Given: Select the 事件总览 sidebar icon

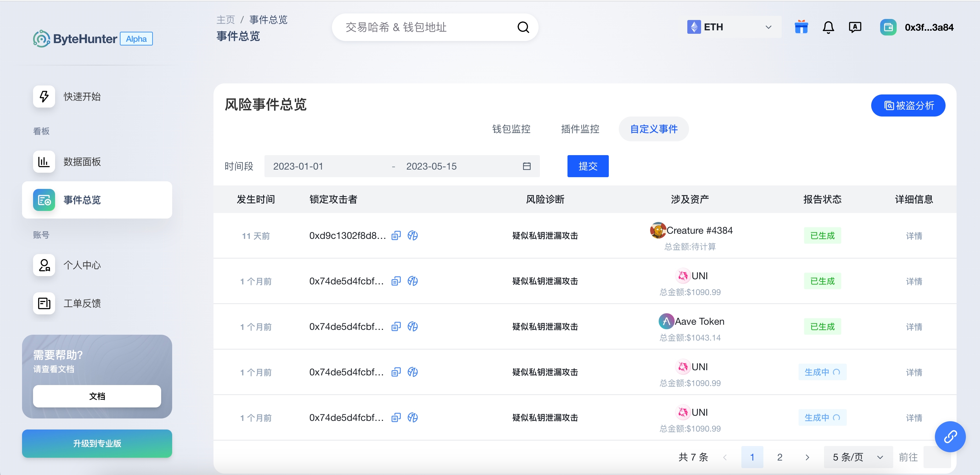Looking at the screenshot, I should (44, 200).
